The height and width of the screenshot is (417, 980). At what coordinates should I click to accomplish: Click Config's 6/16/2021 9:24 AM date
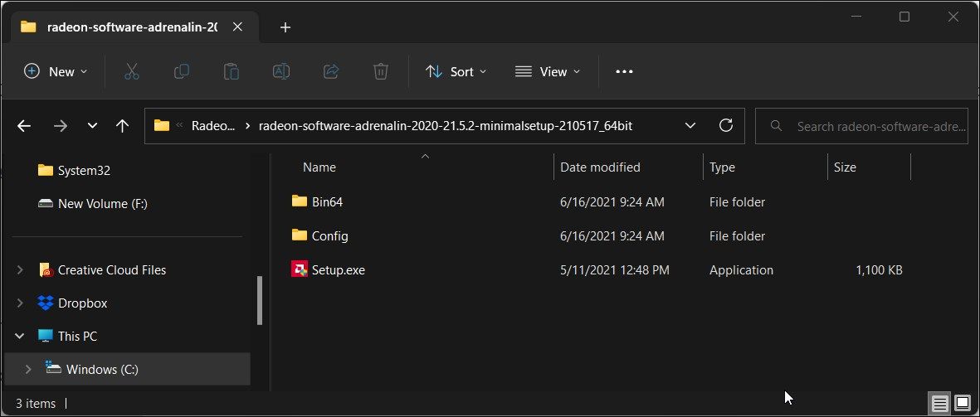(612, 236)
